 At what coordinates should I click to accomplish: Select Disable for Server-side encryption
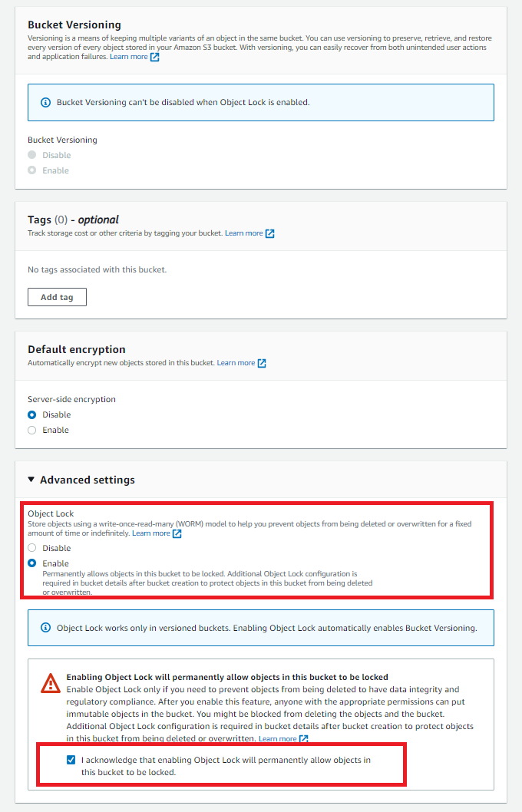point(31,414)
